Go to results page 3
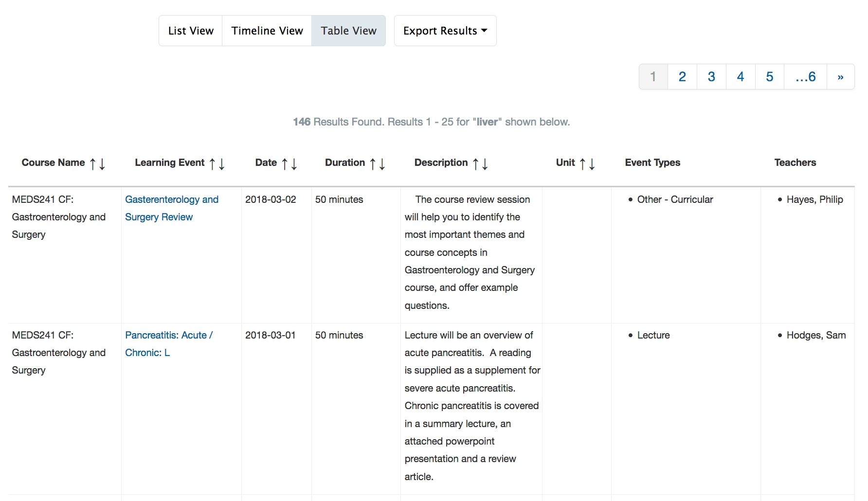Viewport: 868px width, 501px height. click(x=711, y=77)
